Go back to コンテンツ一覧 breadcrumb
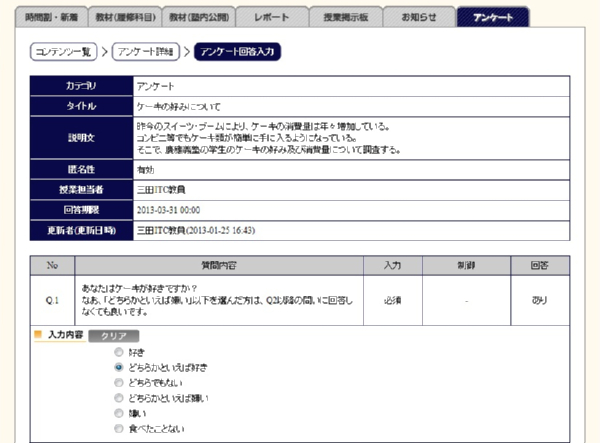The height and width of the screenshot is (443, 600). coord(62,51)
